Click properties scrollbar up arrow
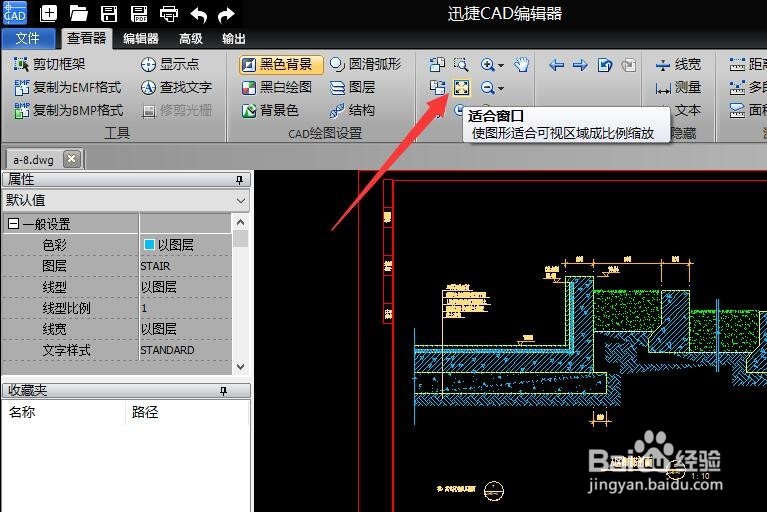Image resolution: width=767 pixels, height=512 pixels. pyautogui.click(x=240, y=223)
